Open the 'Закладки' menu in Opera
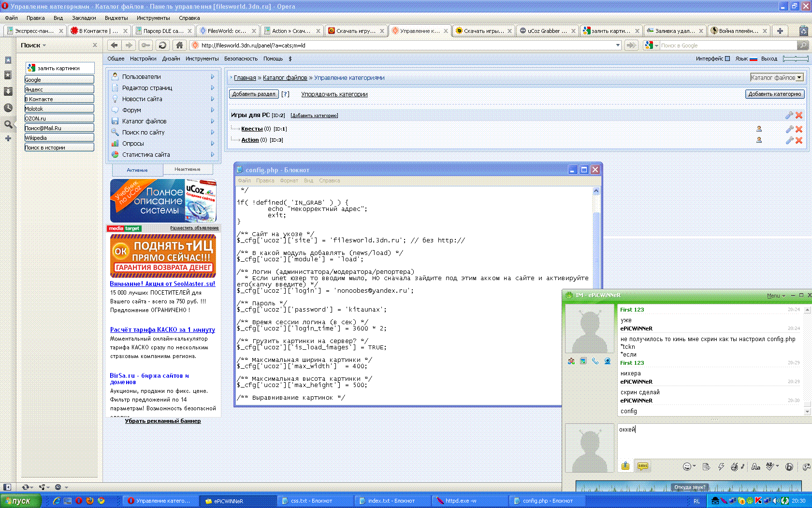The width and height of the screenshot is (812, 508). coord(84,18)
